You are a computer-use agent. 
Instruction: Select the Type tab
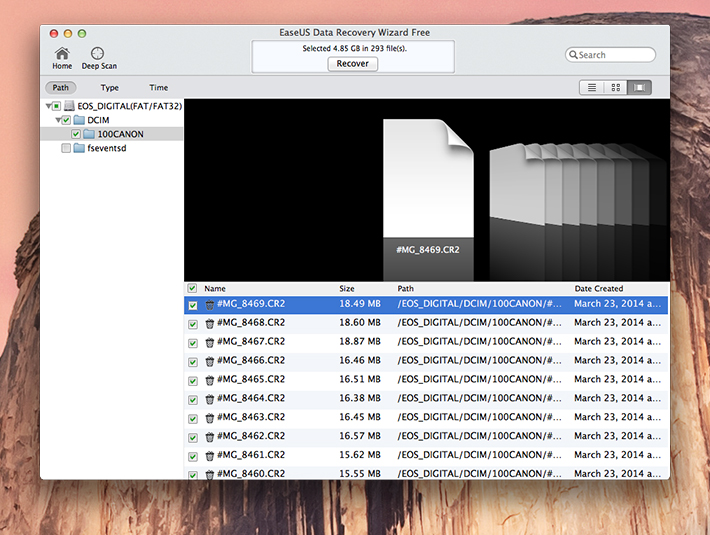coord(110,87)
